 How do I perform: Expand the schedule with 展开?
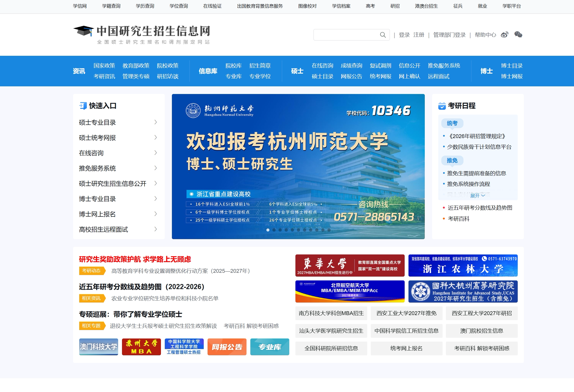(x=477, y=196)
